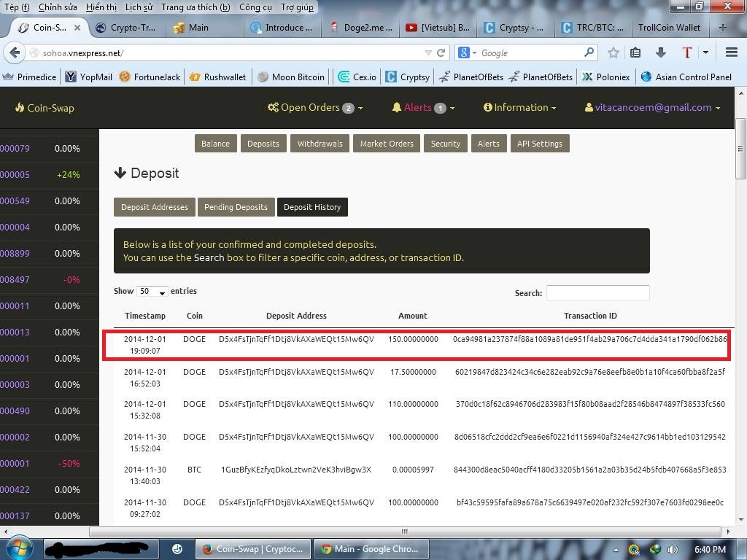Open the Firefox hamburger menu
The height and width of the screenshot is (560, 747).
[731, 52]
